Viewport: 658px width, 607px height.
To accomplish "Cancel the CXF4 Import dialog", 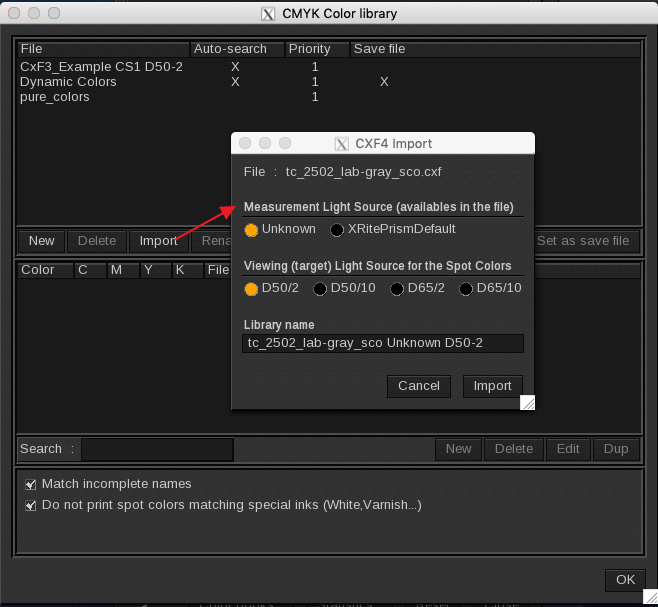I will (419, 386).
